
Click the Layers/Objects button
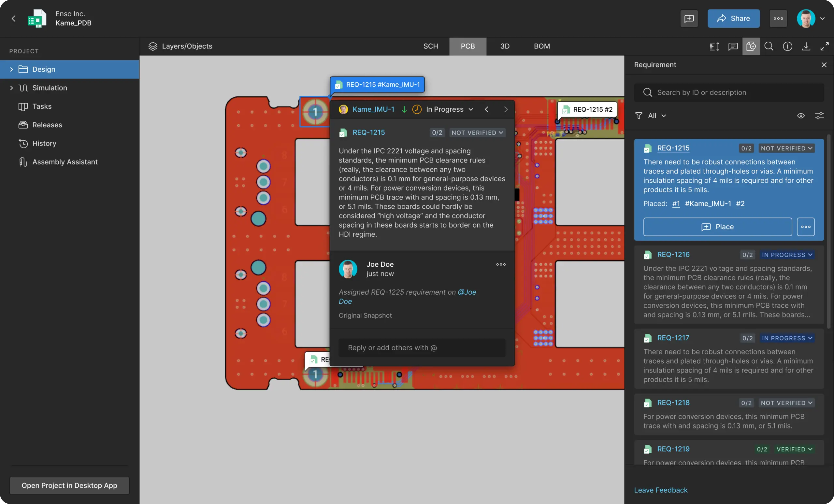(x=180, y=46)
